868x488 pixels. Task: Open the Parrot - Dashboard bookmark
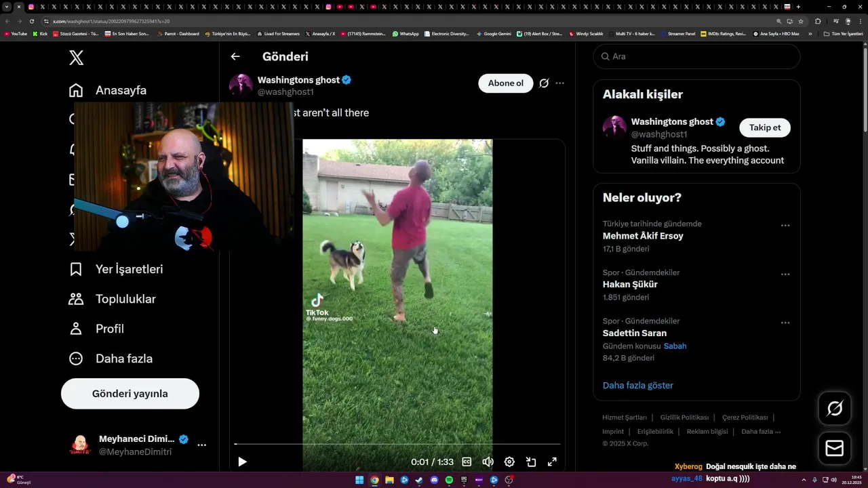click(178, 33)
